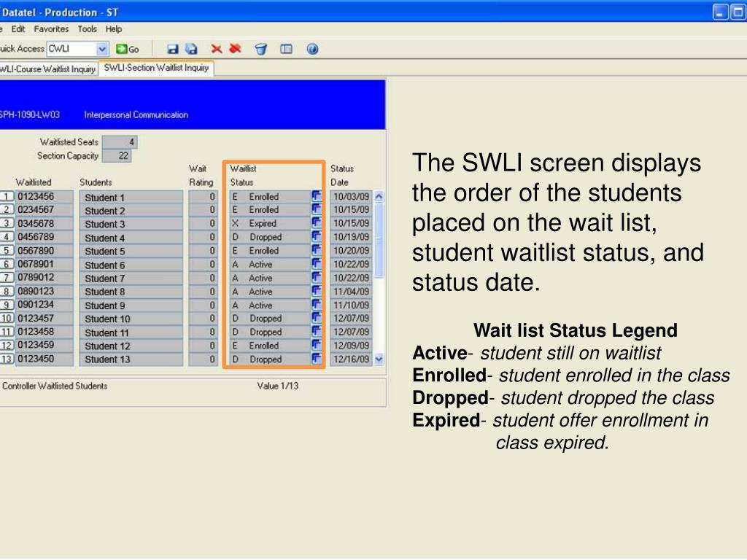Select the SWLI-Section Waitlist Inquiry tab

(156, 68)
